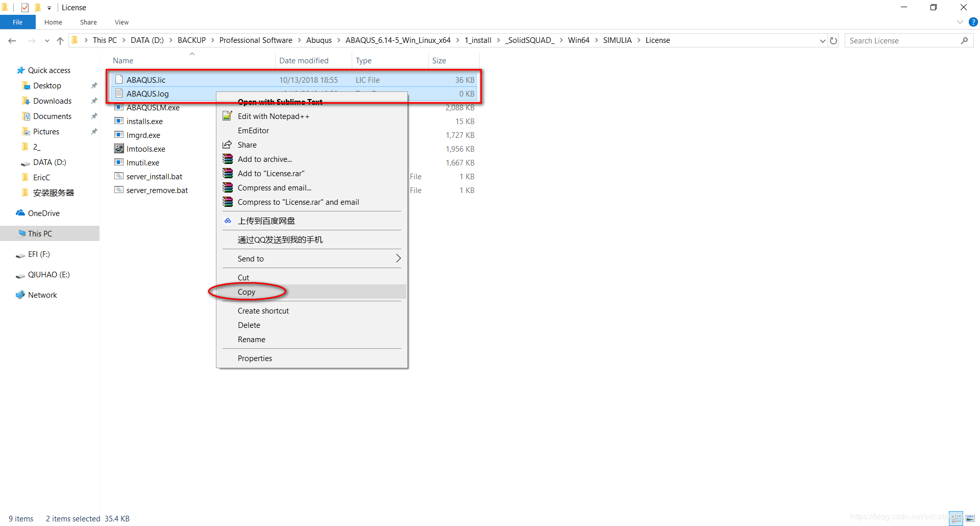Open OneDrive in the navigation pane
The width and height of the screenshot is (980, 526).
[x=43, y=213]
